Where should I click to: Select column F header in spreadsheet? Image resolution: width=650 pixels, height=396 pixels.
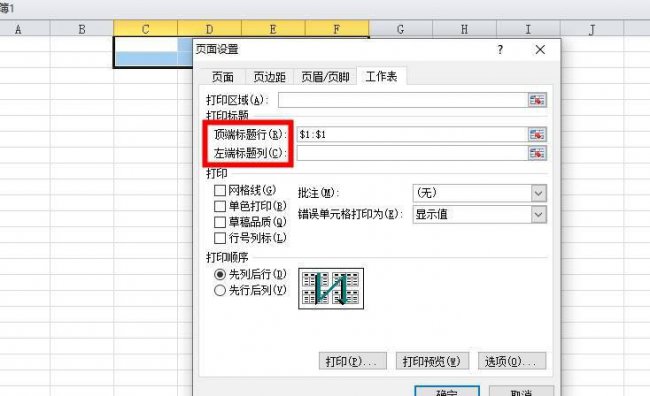[337, 29]
